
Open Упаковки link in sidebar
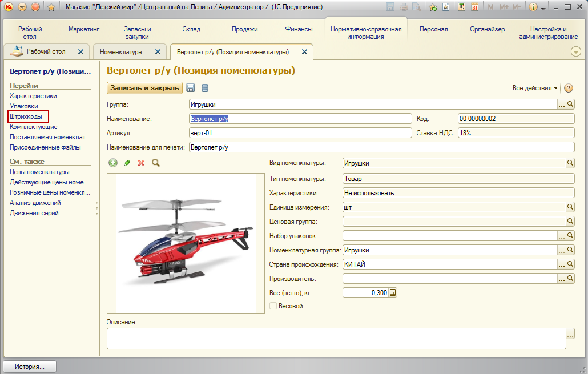[x=23, y=106]
